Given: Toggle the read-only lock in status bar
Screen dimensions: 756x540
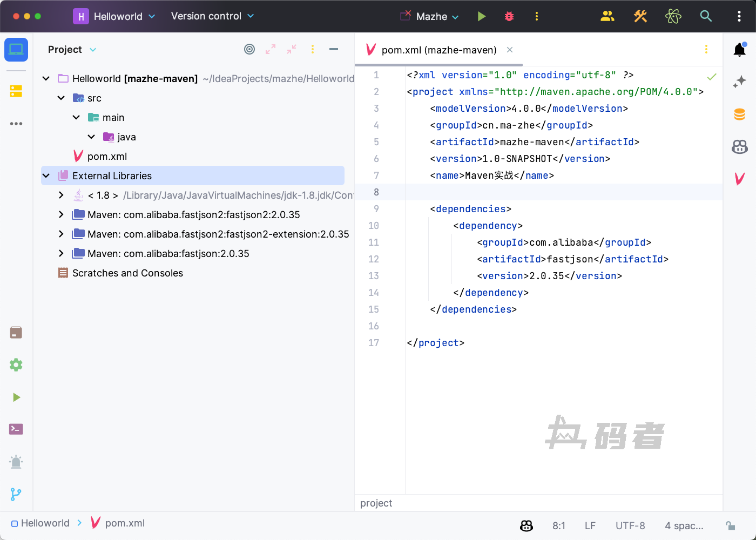Looking at the screenshot, I should tap(730, 525).
